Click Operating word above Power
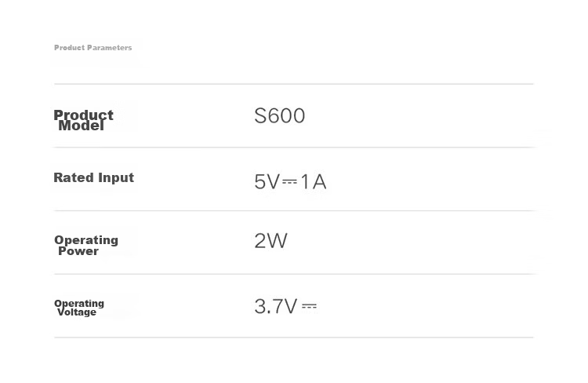 86,240
